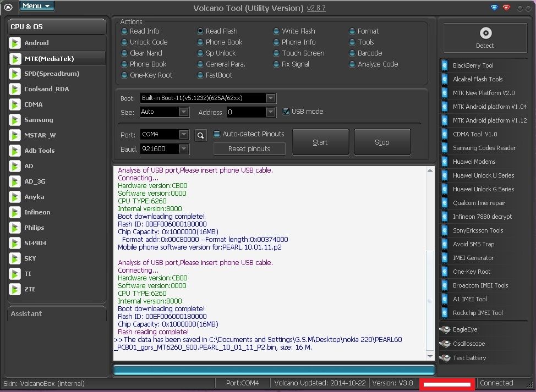The image size is (536, 392).
Task: Click the Detect gear icon
Action: coord(485,34)
